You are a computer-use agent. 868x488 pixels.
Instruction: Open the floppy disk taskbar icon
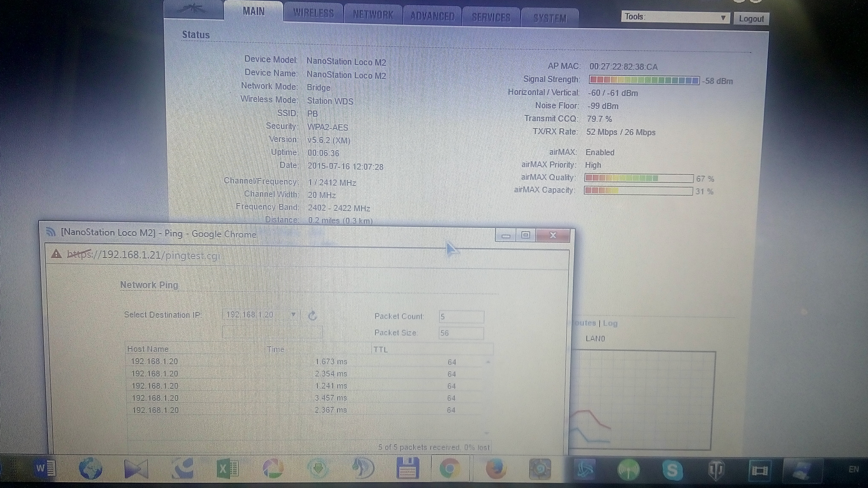(x=408, y=468)
